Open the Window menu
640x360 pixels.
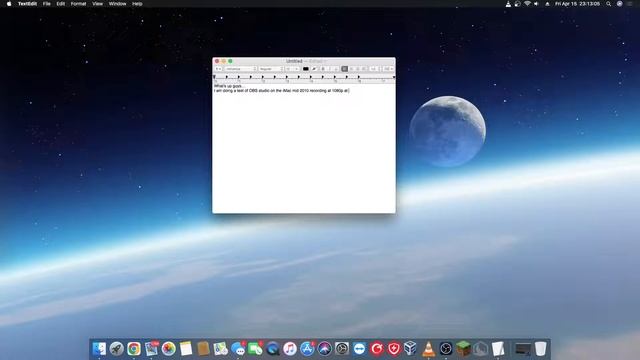[118, 4]
